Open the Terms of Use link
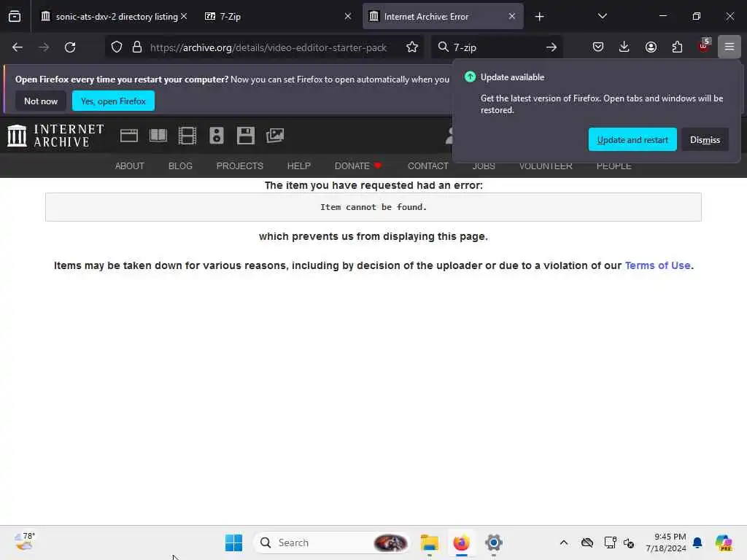Screen dimensions: 747x560 tap(657, 265)
